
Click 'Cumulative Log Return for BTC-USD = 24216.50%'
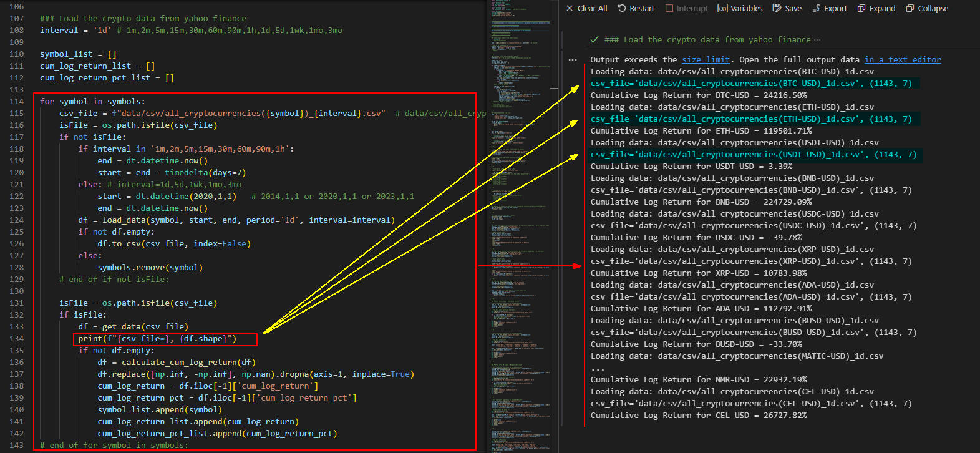point(699,95)
